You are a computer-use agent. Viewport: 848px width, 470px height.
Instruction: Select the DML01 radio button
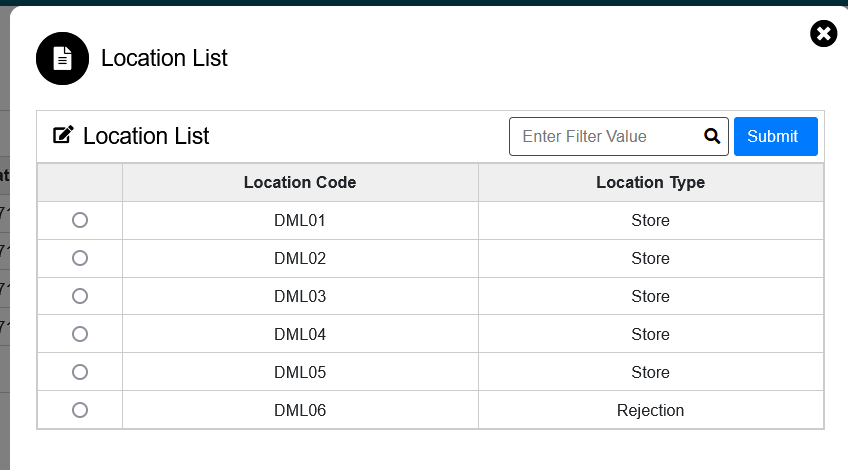80,220
